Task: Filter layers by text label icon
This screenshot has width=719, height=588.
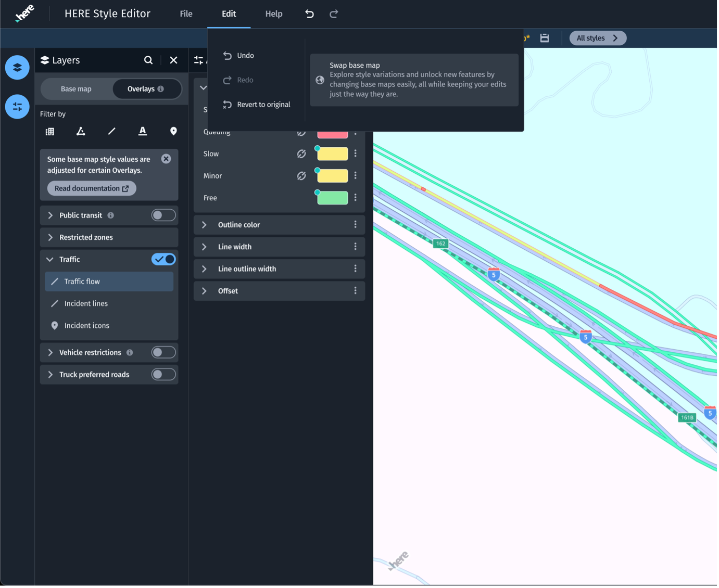Action: point(143,132)
